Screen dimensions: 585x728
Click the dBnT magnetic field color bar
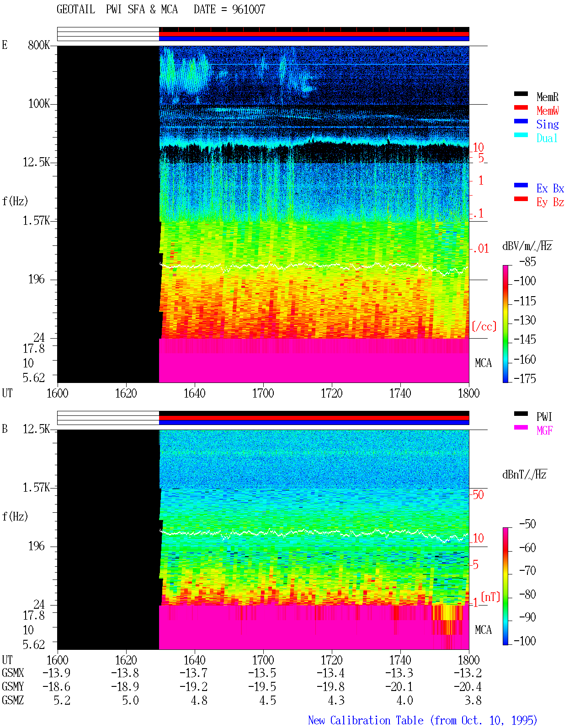[505, 586]
